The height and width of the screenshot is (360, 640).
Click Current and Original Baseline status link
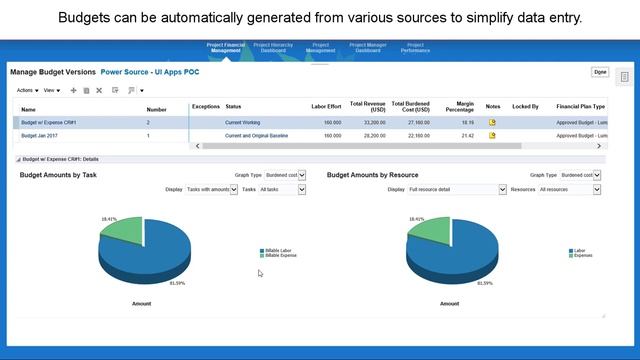click(256, 136)
